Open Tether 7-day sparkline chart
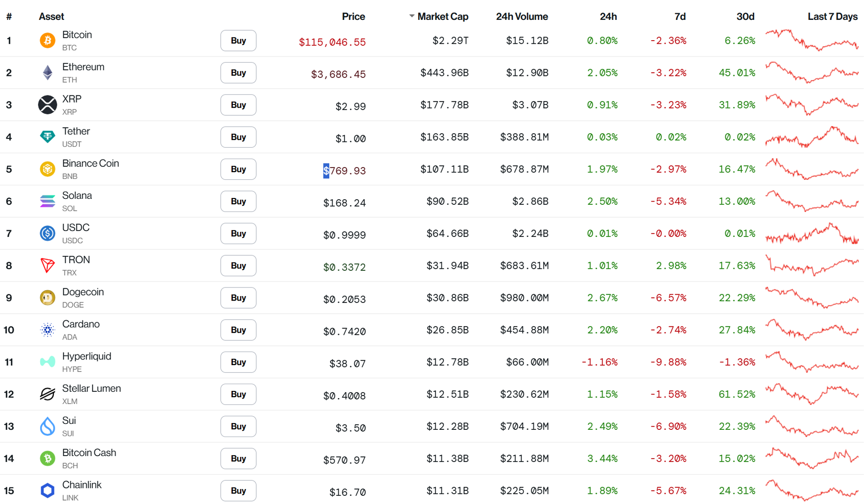The height and width of the screenshot is (503, 868). click(x=812, y=137)
